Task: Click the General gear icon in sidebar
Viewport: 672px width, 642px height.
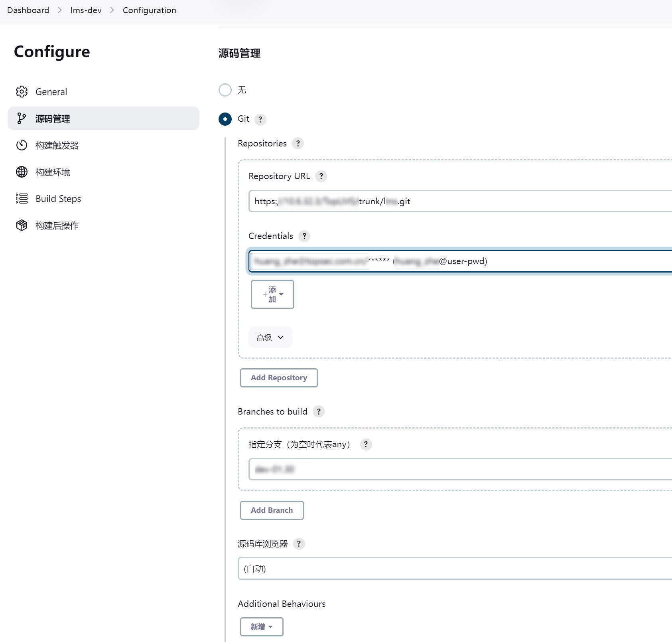Action: 22,92
